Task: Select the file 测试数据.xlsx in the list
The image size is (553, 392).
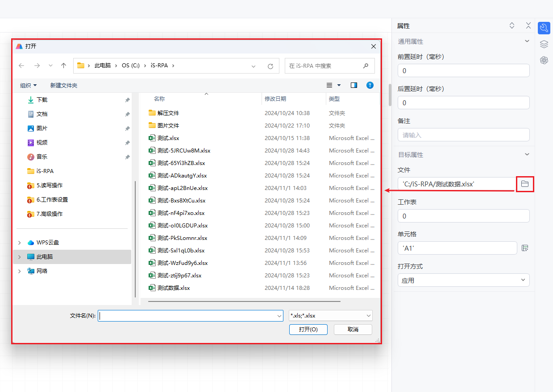Action: [x=174, y=288]
